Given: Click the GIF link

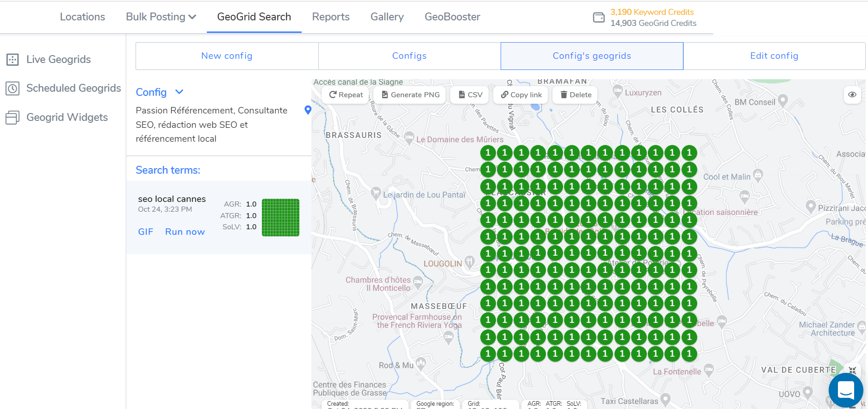Looking at the screenshot, I should click(145, 232).
